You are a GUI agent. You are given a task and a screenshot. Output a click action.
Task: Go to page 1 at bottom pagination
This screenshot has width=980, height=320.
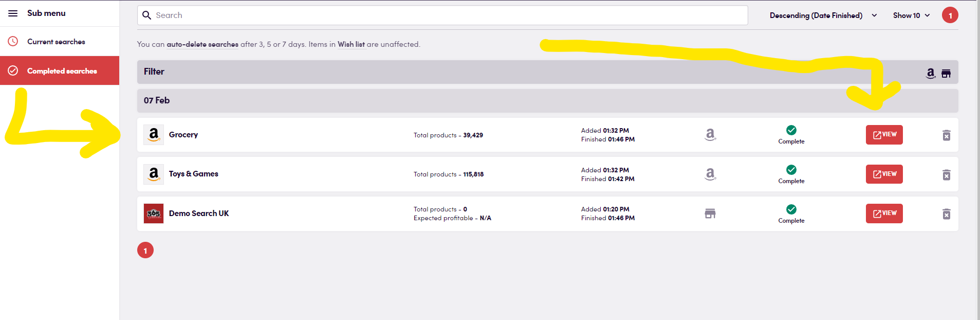coord(145,251)
